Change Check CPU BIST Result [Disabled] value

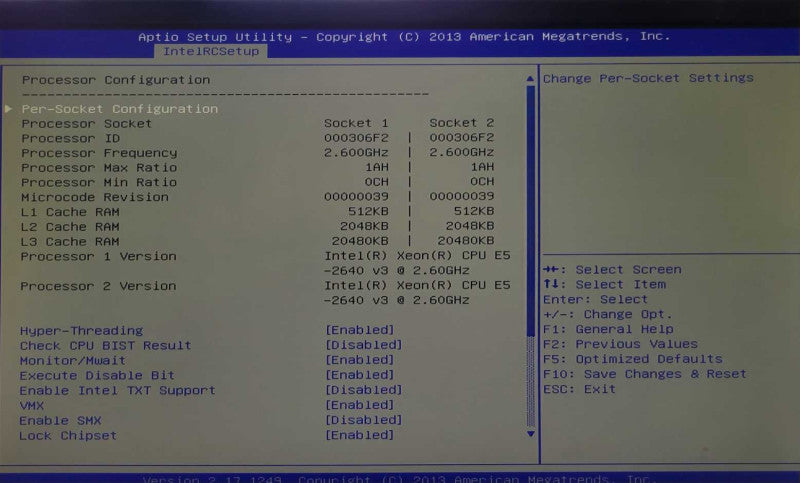[x=364, y=345]
